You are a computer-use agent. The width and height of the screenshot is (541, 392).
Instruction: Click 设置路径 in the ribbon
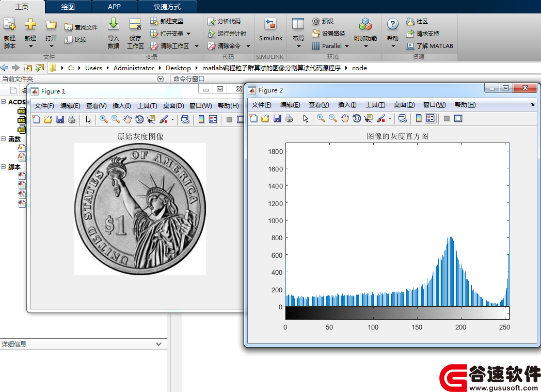[x=328, y=34]
